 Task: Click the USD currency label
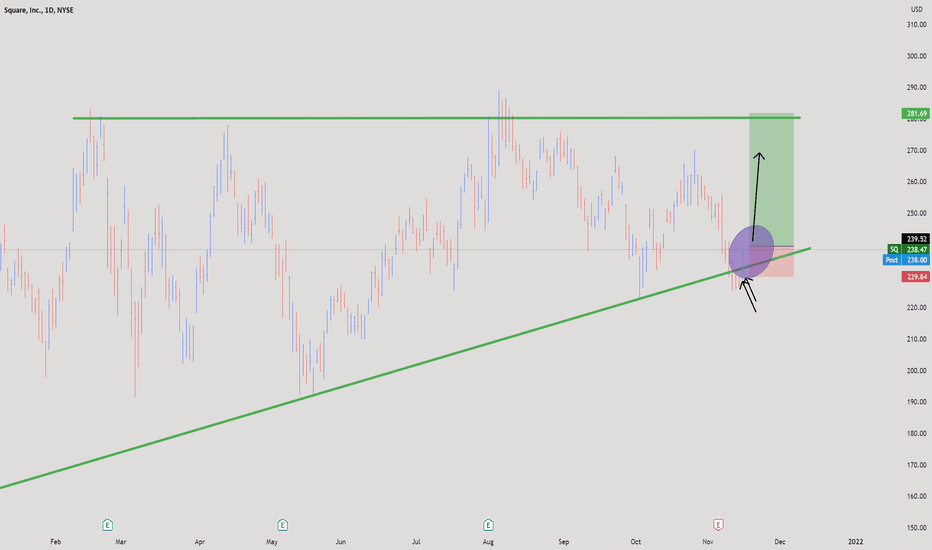(x=917, y=10)
